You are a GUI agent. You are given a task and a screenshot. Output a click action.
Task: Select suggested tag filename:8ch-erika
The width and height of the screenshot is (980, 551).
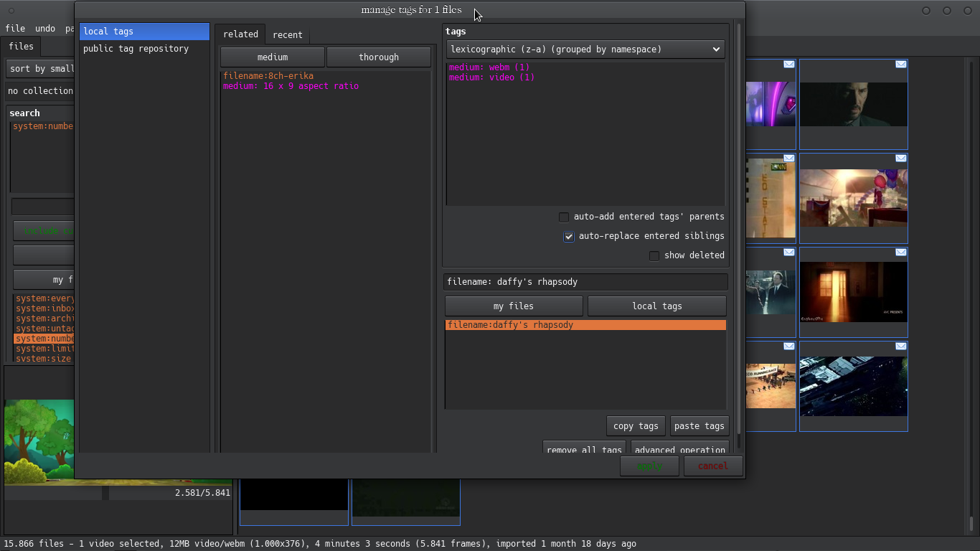[x=268, y=76]
